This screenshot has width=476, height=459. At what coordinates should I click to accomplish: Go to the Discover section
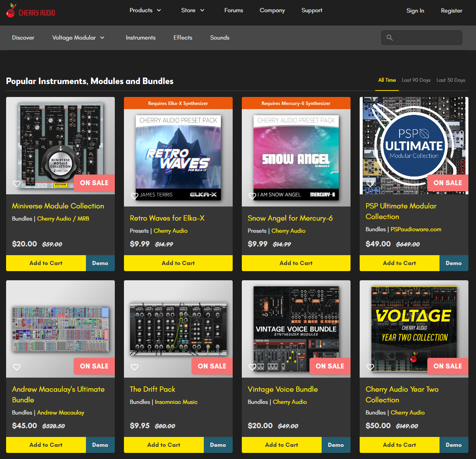click(x=23, y=38)
